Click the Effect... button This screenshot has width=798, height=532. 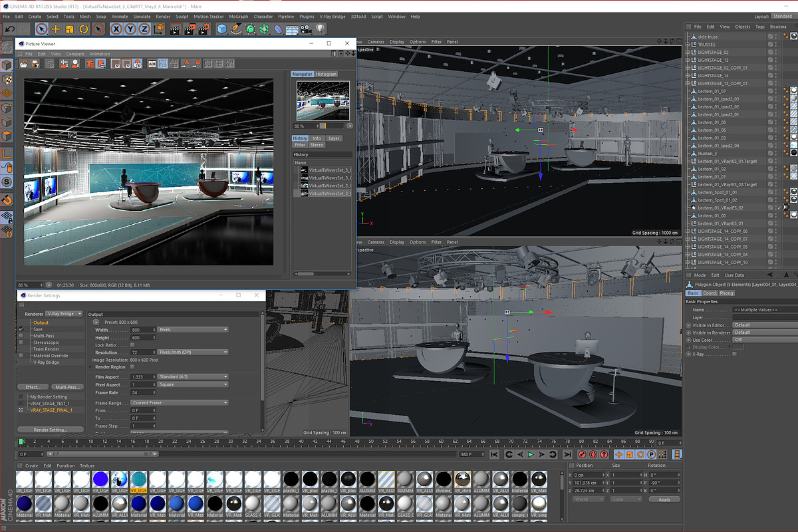33,386
